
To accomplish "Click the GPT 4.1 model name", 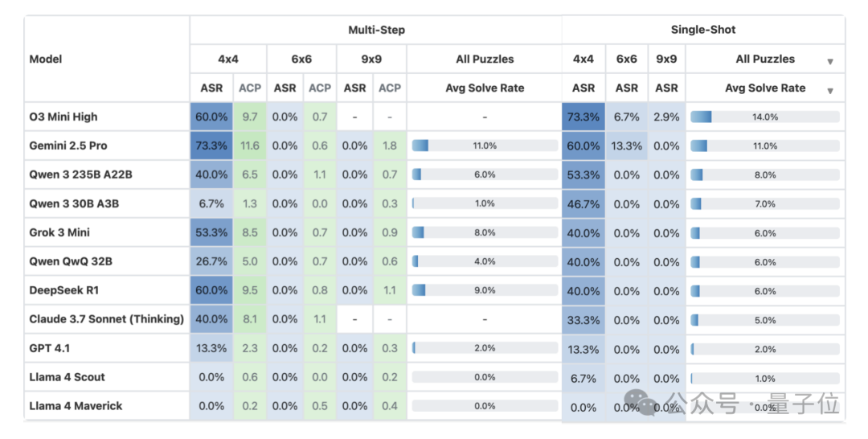I will click(50, 348).
